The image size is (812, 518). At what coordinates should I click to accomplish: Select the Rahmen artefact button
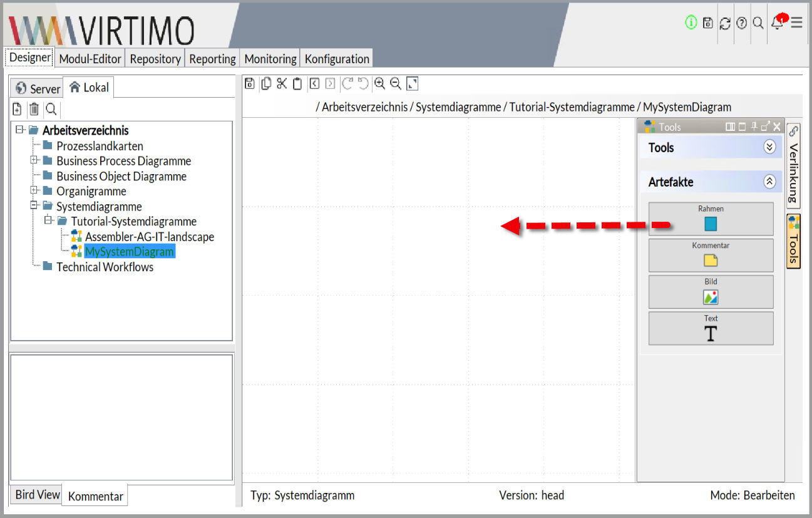pos(711,219)
